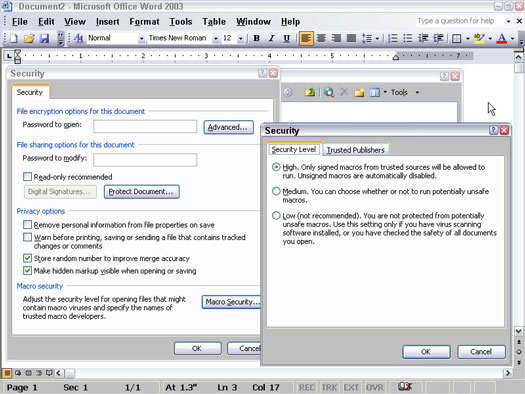
Task: Open a file using folder icon
Action: coord(29,38)
